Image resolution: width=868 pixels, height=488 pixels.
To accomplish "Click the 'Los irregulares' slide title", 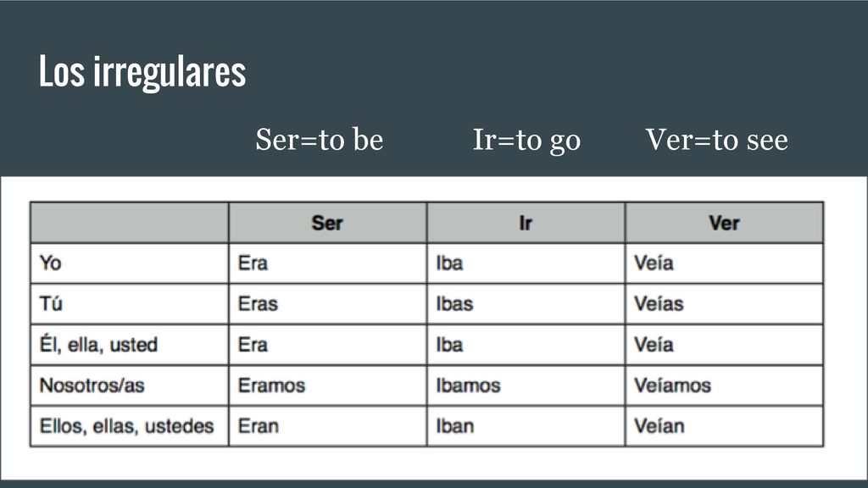I will 142,73.
